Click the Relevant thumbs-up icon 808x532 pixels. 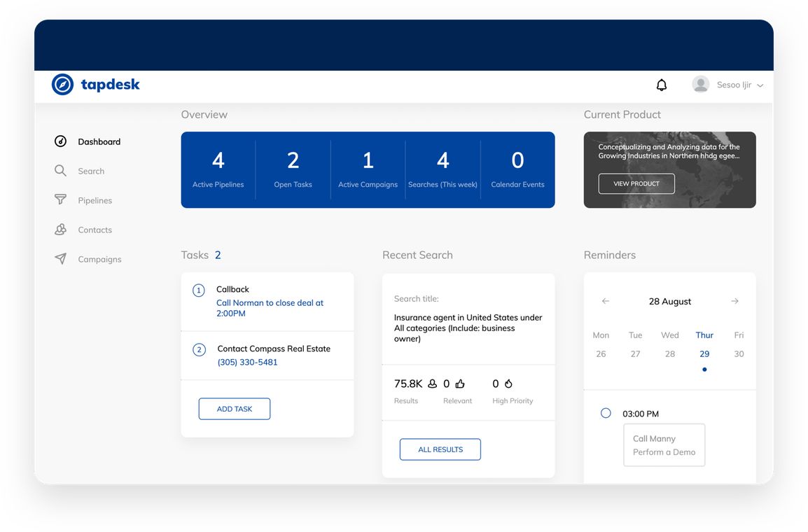pyautogui.click(x=461, y=383)
